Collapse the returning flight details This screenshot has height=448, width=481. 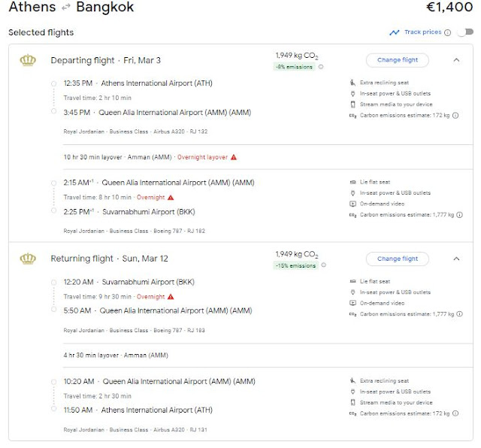click(456, 259)
